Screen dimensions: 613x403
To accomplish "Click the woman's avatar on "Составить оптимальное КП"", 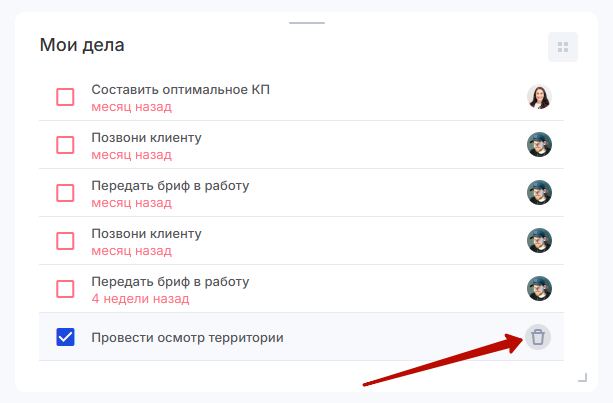I will (x=540, y=97).
